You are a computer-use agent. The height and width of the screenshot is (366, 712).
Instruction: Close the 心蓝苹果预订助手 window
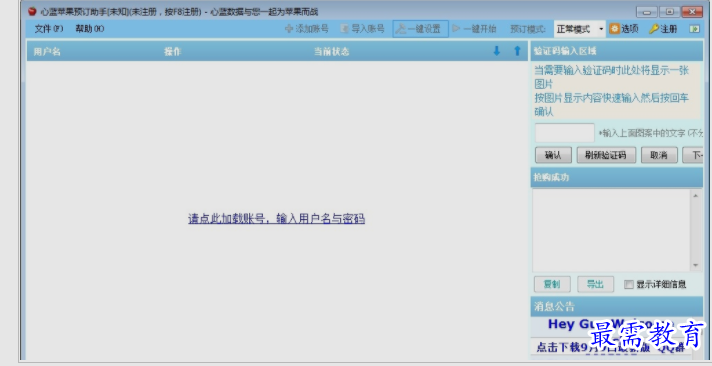(692, 12)
